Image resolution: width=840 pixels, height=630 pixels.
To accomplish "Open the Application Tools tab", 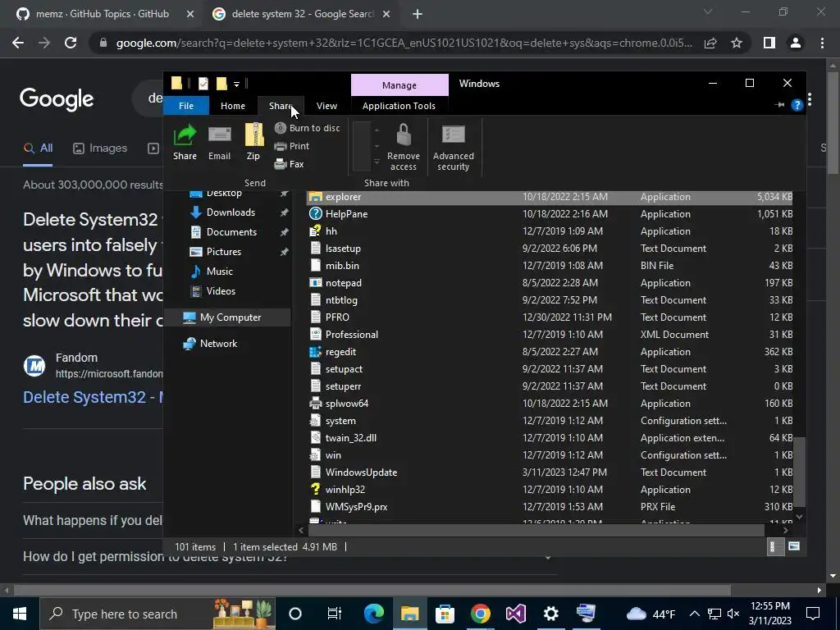I will coord(399,106).
